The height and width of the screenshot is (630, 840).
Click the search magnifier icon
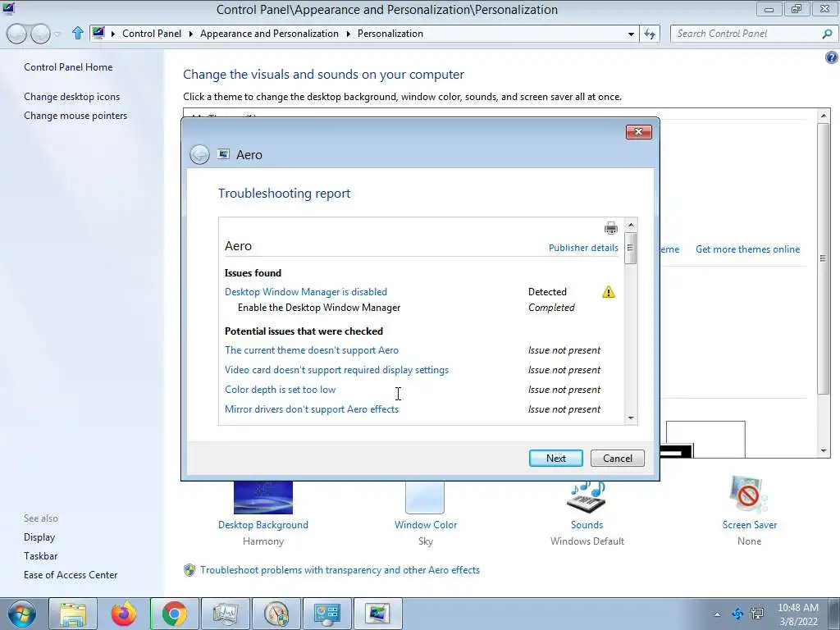pos(827,34)
